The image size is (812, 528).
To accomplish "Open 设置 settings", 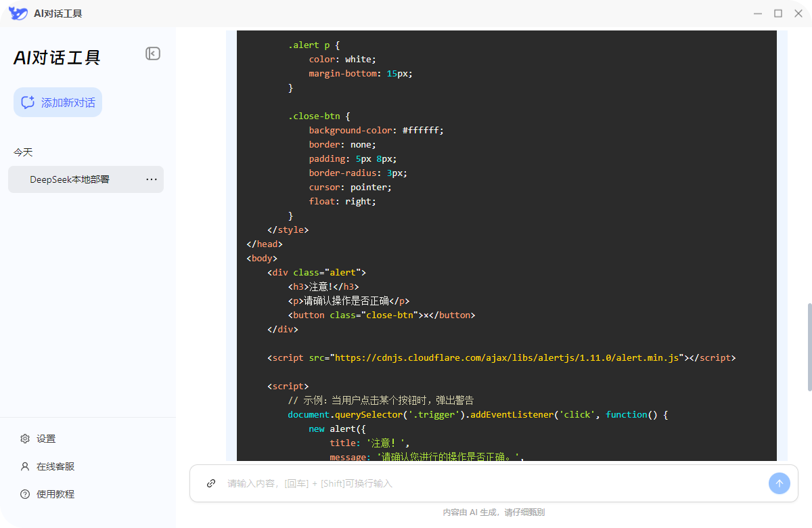I will pos(38,439).
